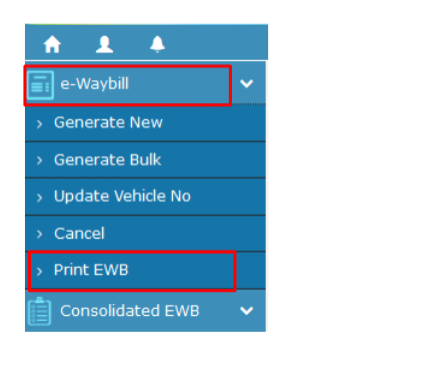The image size is (424, 387).
Task: Expand the Consolidated EWB chevron
Action: point(247,311)
